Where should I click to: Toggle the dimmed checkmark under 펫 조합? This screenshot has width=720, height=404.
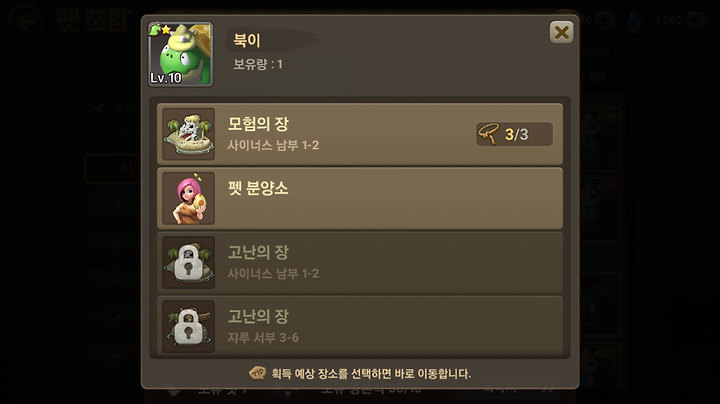pos(97,107)
